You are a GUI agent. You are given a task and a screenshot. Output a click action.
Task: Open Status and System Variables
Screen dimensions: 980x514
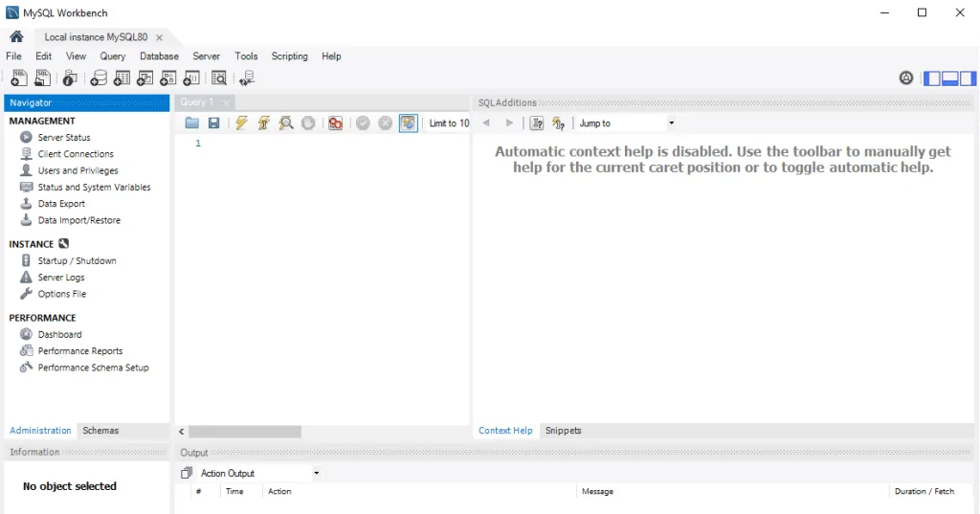(94, 187)
